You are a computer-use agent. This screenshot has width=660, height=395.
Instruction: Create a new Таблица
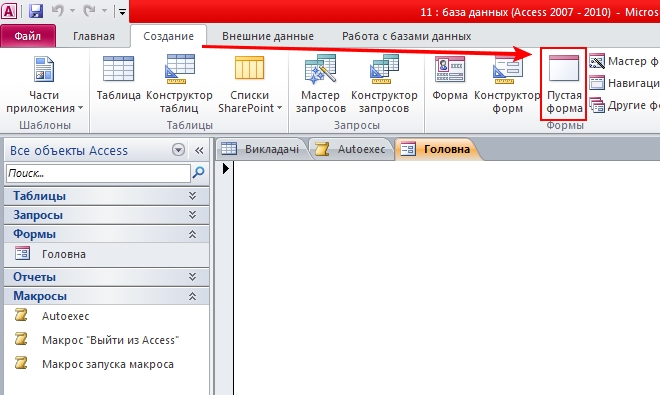(118, 78)
